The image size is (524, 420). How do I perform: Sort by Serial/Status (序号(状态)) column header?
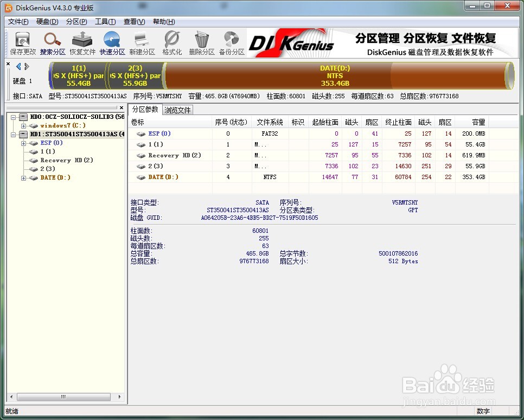point(232,123)
